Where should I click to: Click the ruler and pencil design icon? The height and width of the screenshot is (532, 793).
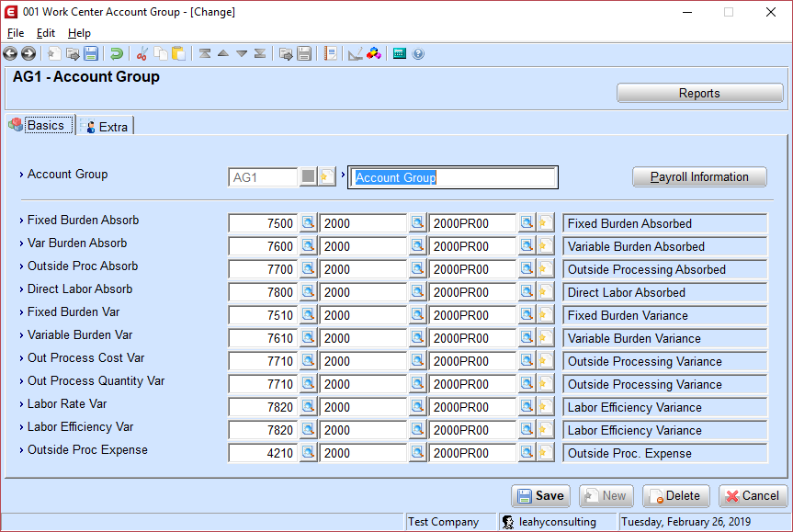(x=356, y=53)
